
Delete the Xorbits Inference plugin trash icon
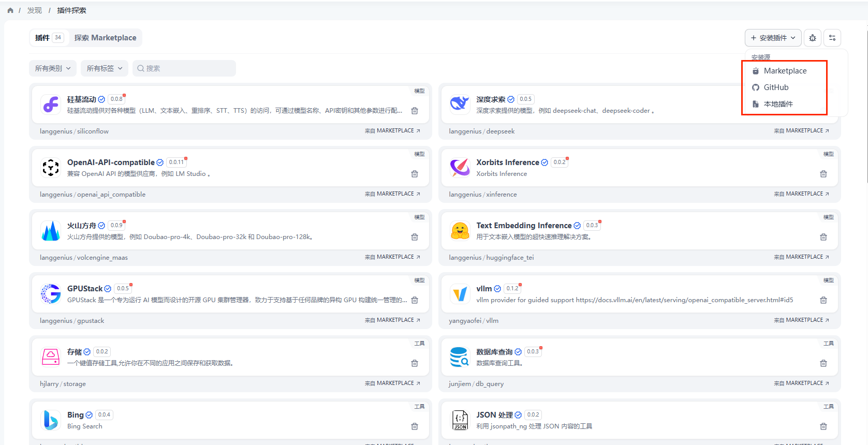tap(823, 174)
